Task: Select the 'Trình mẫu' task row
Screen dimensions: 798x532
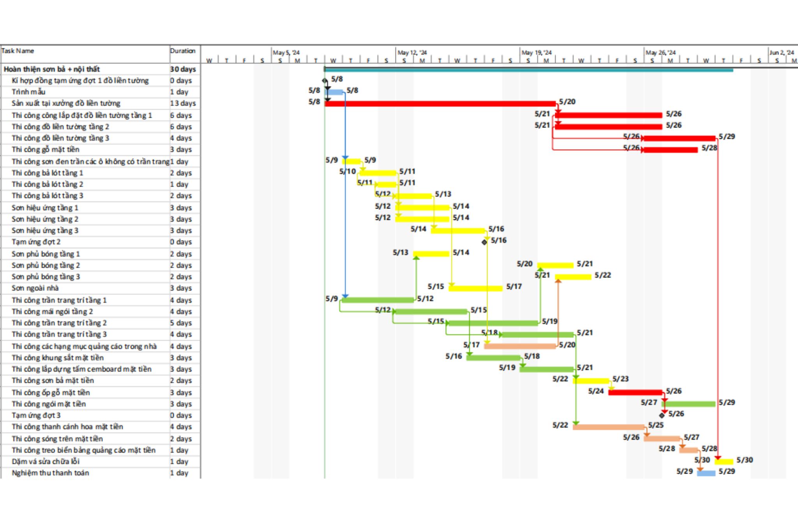Action: (x=28, y=92)
